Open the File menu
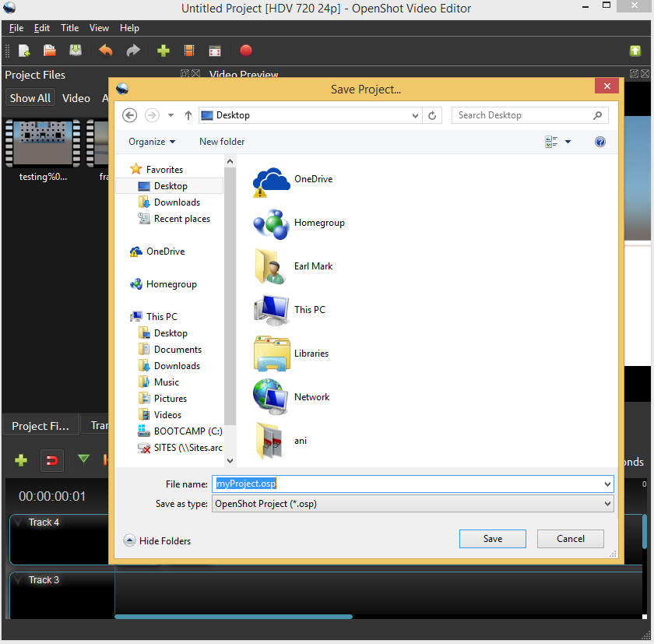The height and width of the screenshot is (644, 654). [x=16, y=28]
